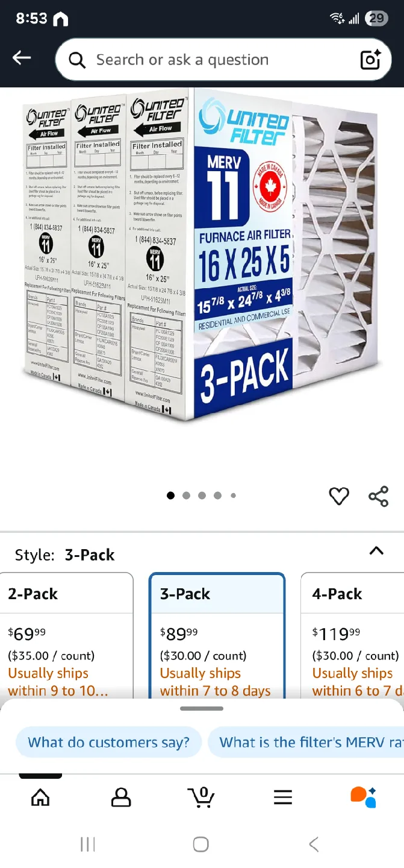
Task: Jump to the second image dot
Action: click(186, 495)
